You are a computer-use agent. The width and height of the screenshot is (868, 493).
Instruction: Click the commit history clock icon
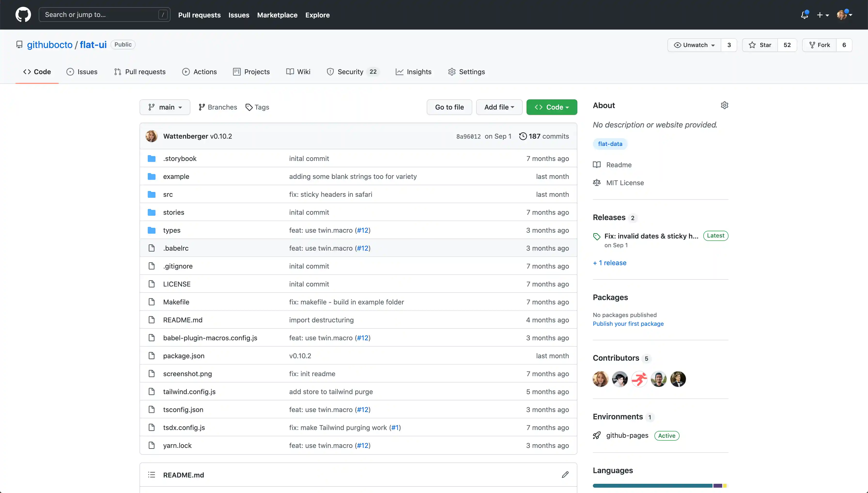pyautogui.click(x=523, y=136)
